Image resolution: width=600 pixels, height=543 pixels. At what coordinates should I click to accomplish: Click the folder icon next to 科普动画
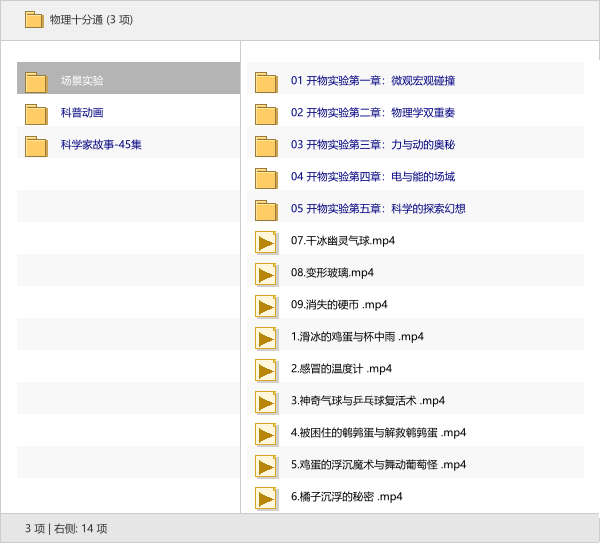click(x=36, y=114)
